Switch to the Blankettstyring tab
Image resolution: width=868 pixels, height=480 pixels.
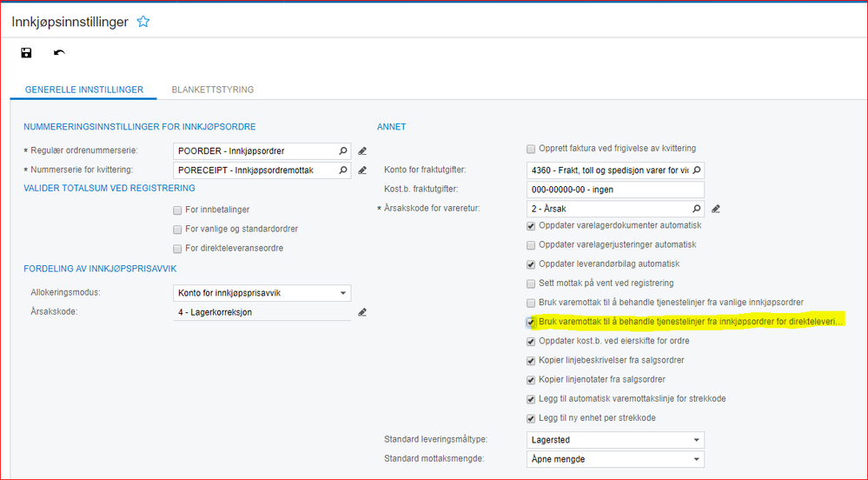point(213,90)
